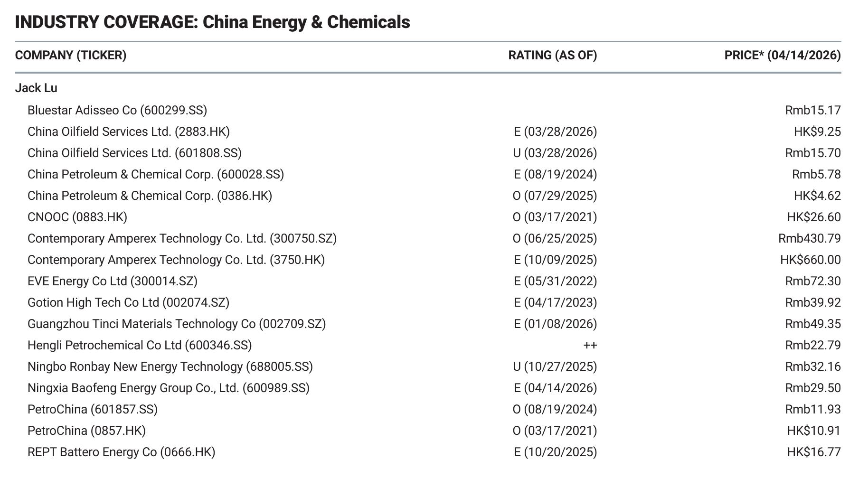
Task: Select China Oilfield Services Ltd. (2883.HK)
Action: [x=129, y=131]
